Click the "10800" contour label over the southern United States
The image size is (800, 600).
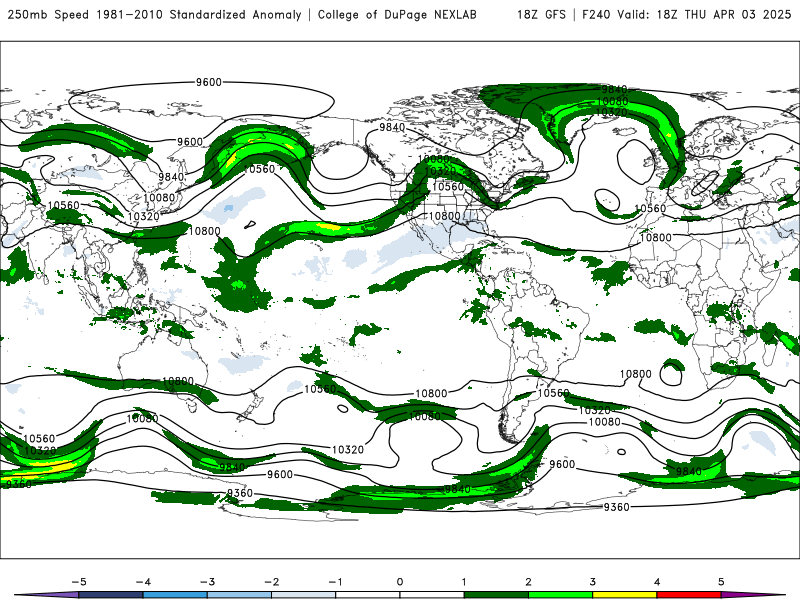coord(444,216)
